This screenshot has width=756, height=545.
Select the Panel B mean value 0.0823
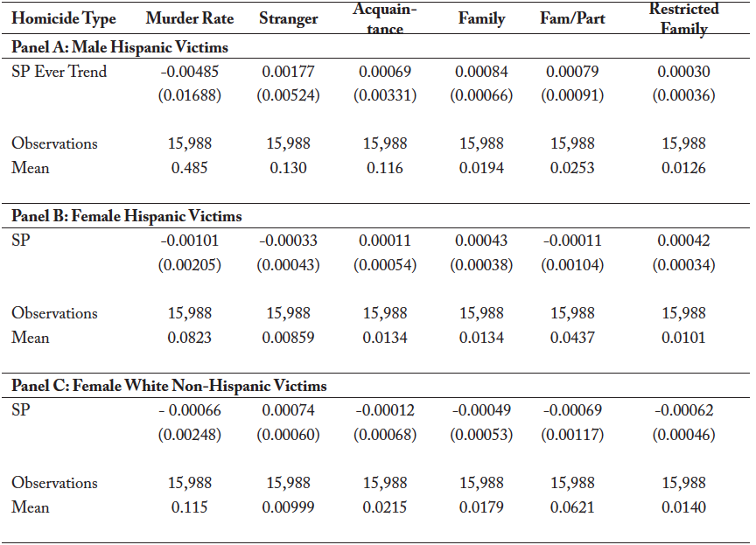[190, 338]
